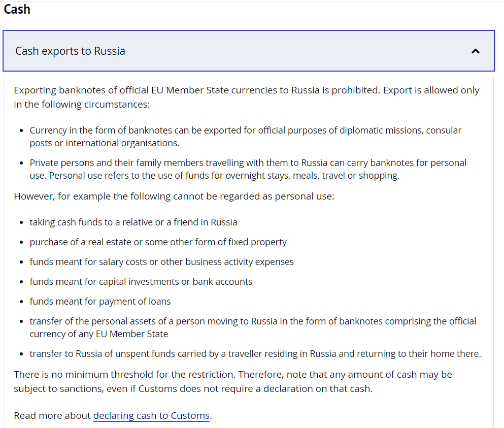Click the 'funds meant for capital investments' bullet
The height and width of the screenshot is (428, 504).
141,282
